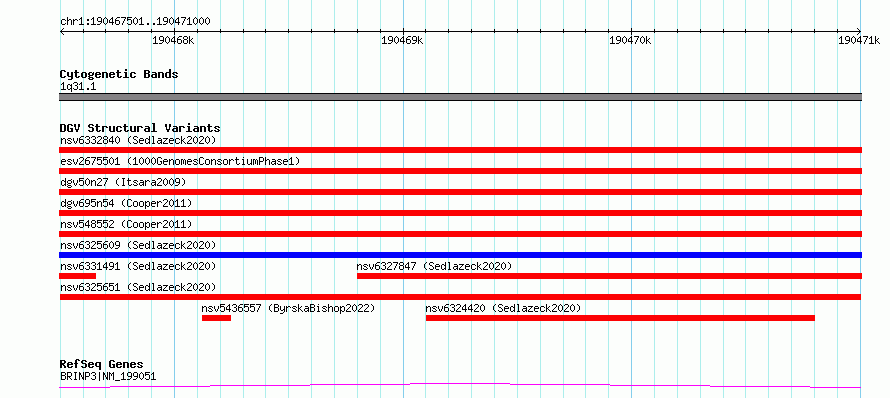Click the left arrowhead of the ruler
Viewport: 890px width, 398px height.
[62, 31]
